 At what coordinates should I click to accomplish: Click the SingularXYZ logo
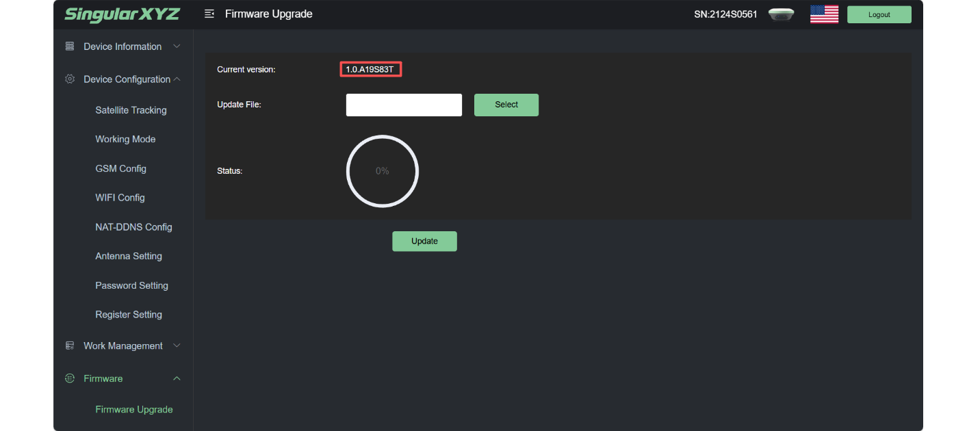[122, 14]
